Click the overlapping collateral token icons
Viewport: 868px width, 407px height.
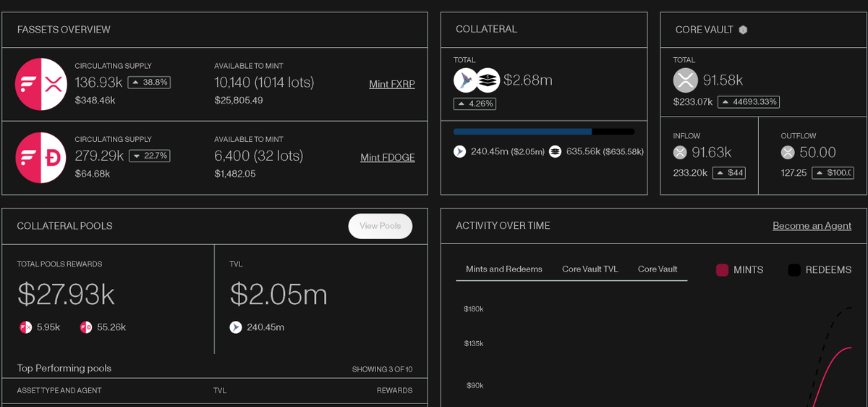(x=477, y=80)
